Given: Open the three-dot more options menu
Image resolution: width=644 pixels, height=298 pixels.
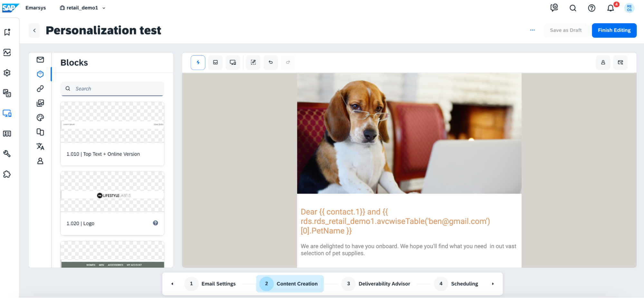Looking at the screenshot, I should tap(532, 30).
